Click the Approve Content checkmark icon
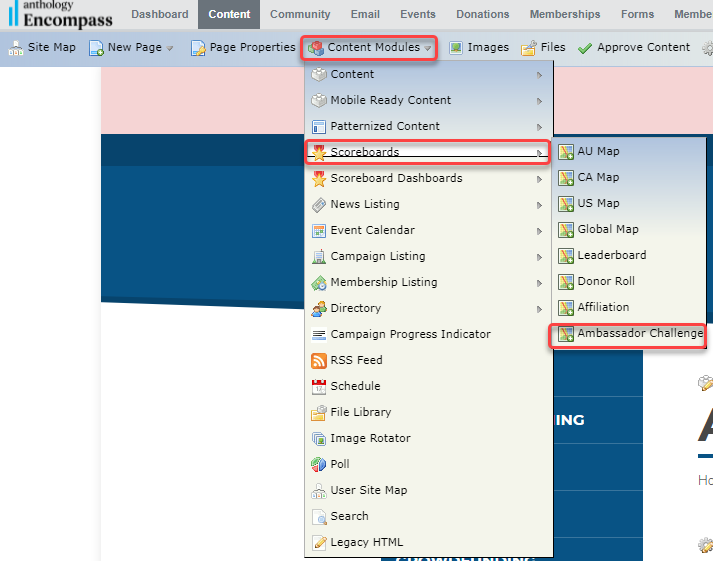The height and width of the screenshot is (561, 713). coord(585,48)
